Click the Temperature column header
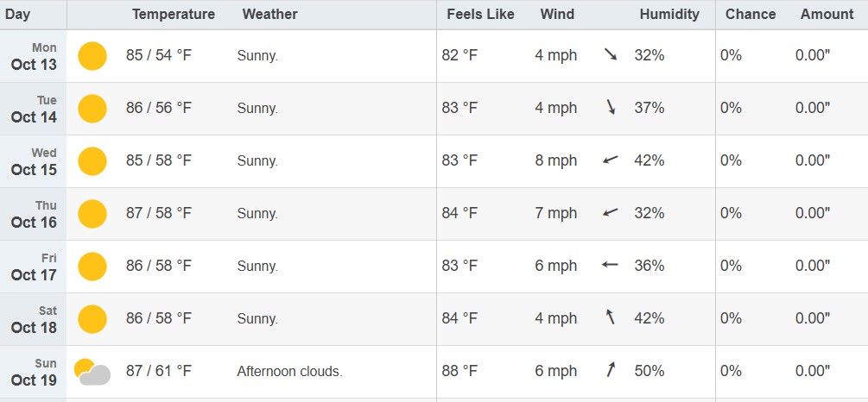Screen dimensions: 868x402 174,15
